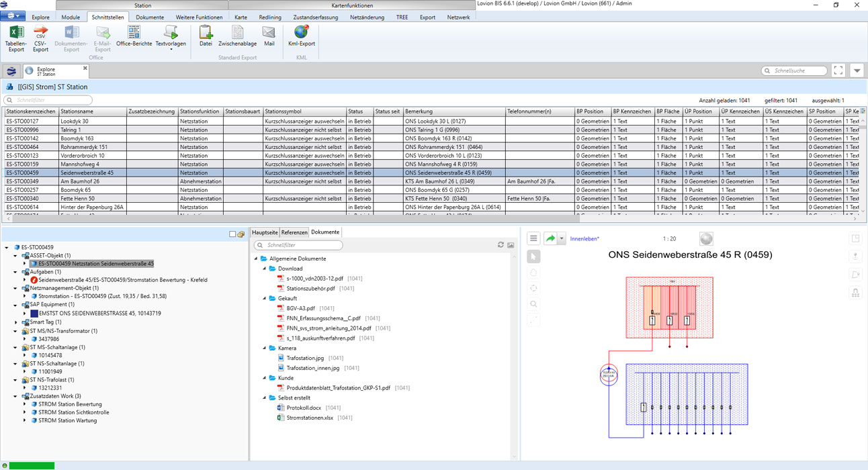868x470 pixels.
Task: Sort table by Stationsname column header
Action: point(91,111)
